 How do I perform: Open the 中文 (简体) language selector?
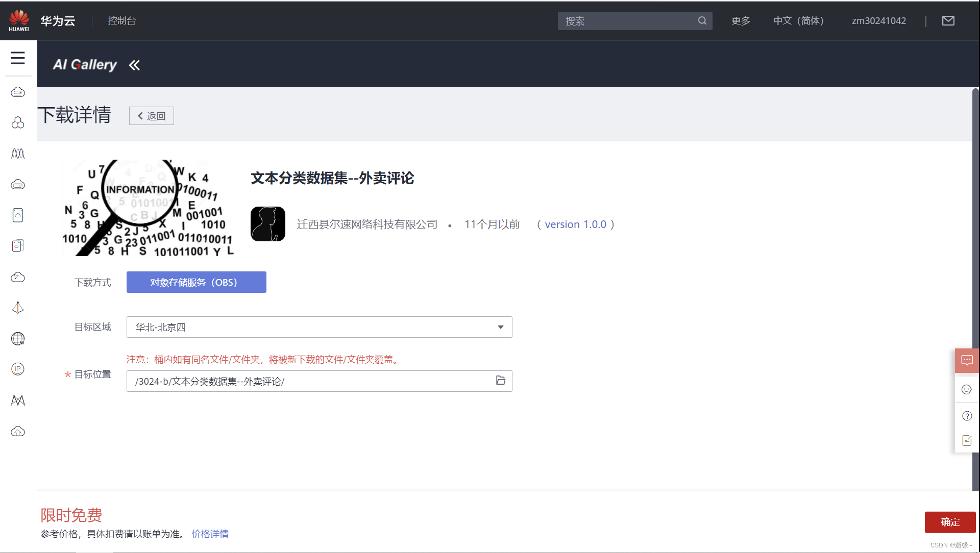798,21
